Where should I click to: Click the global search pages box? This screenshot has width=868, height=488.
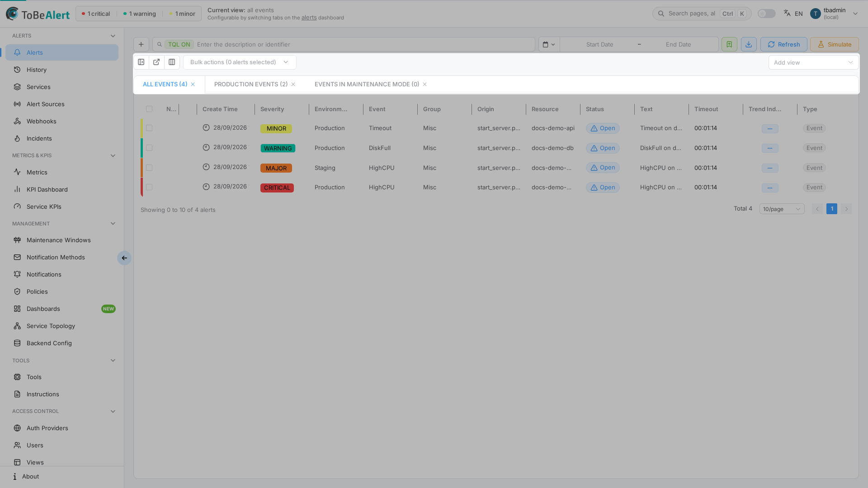pyautogui.click(x=702, y=14)
